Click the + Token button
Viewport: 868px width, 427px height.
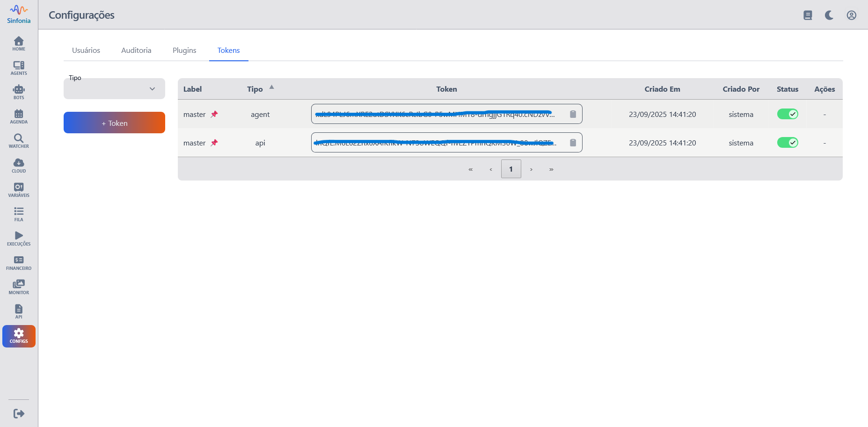[x=114, y=123]
